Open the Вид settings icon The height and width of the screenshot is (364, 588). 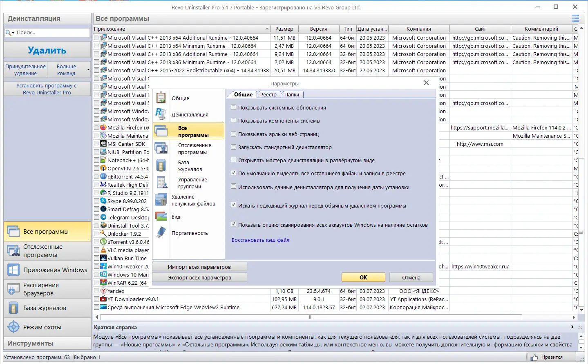(161, 217)
